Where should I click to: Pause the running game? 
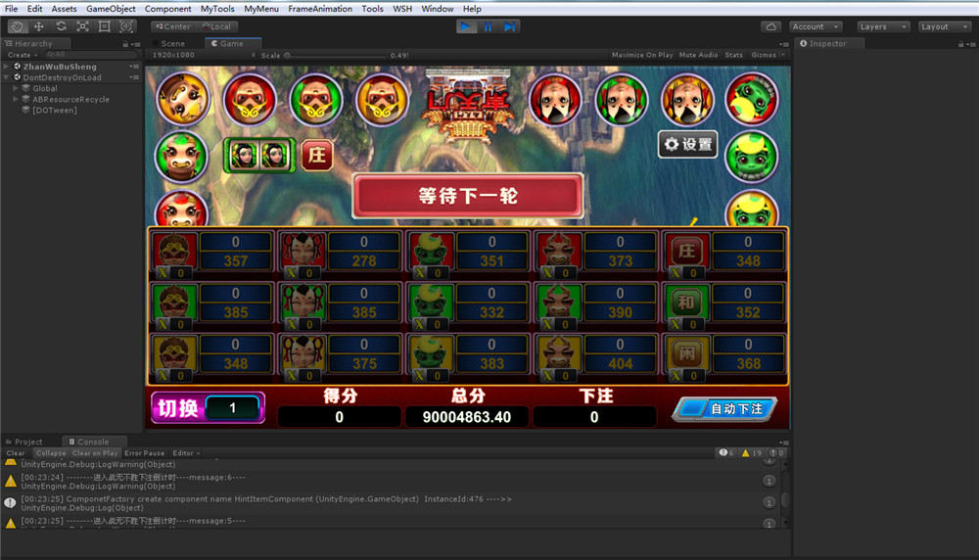tap(488, 26)
